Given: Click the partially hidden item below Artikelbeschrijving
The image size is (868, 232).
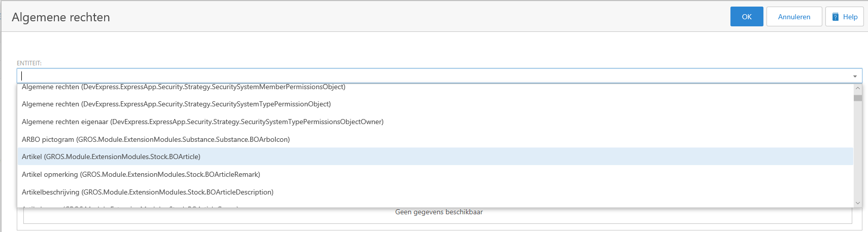Looking at the screenshot, I should [x=130, y=205].
